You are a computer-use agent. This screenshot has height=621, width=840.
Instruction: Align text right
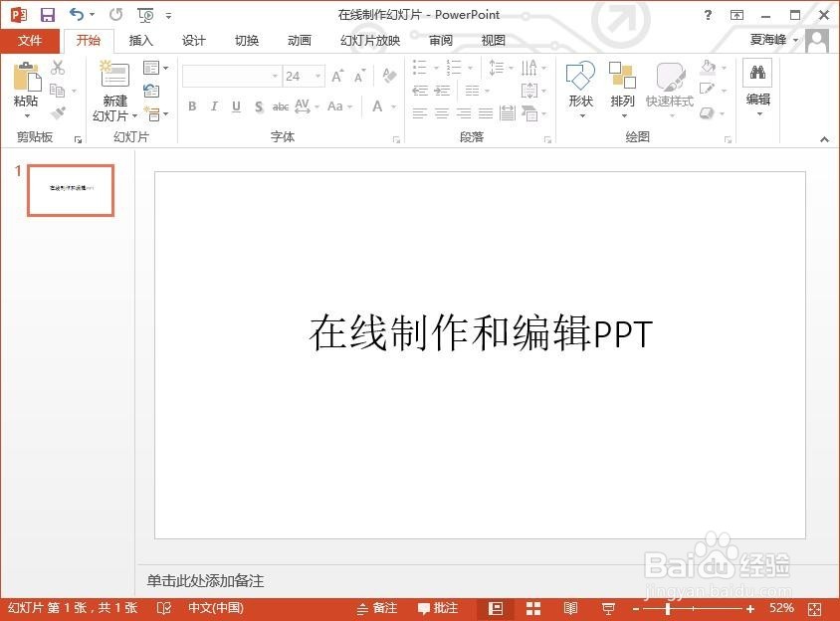[464, 113]
